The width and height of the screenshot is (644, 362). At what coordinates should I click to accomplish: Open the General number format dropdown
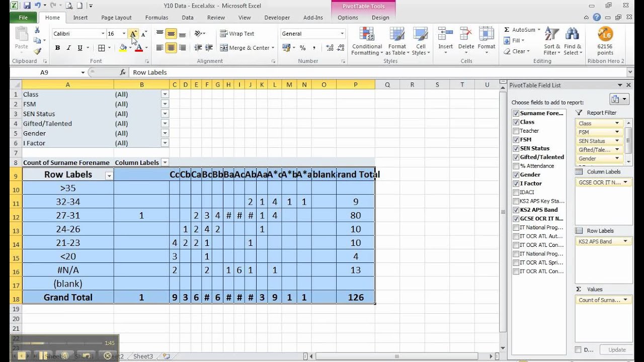[342, 34]
